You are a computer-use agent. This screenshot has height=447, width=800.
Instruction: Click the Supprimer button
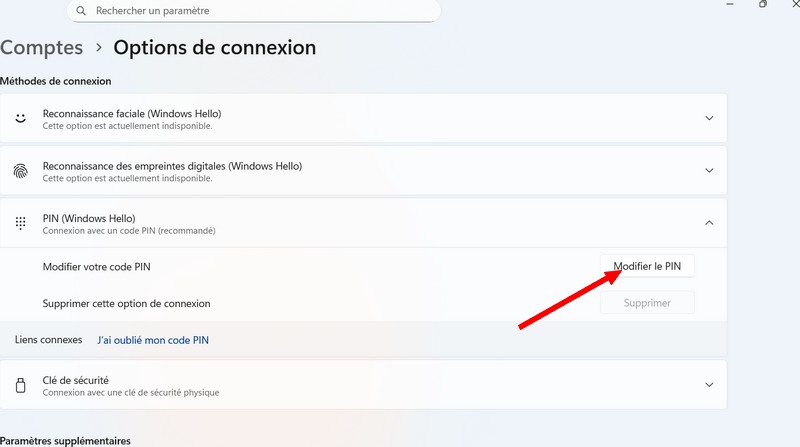click(x=647, y=303)
